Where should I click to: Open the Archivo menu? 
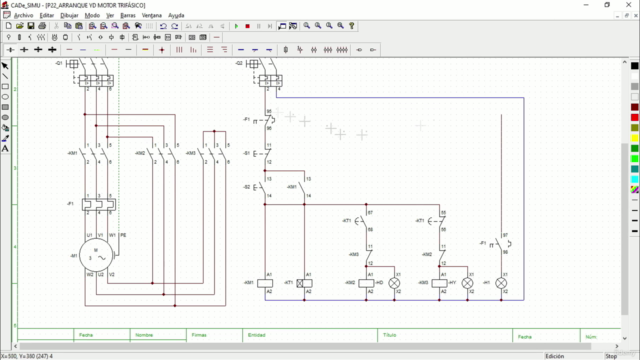pyautogui.click(x=23, y=16)
